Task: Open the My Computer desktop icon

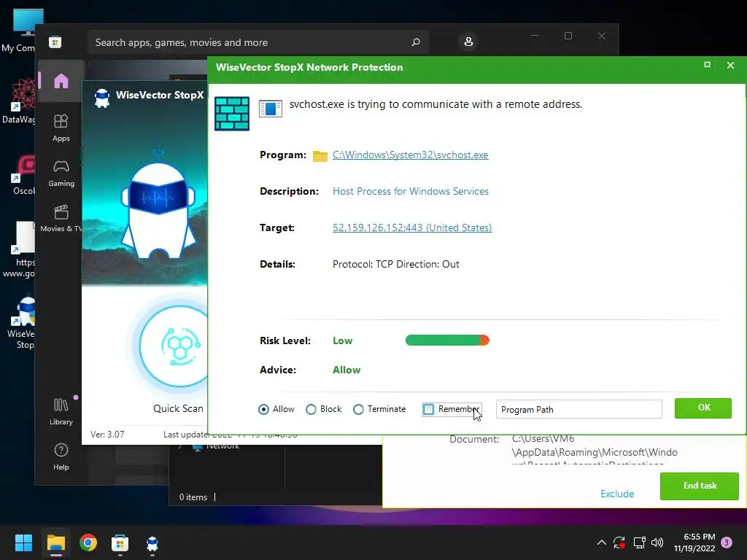Action: point(19,31)
